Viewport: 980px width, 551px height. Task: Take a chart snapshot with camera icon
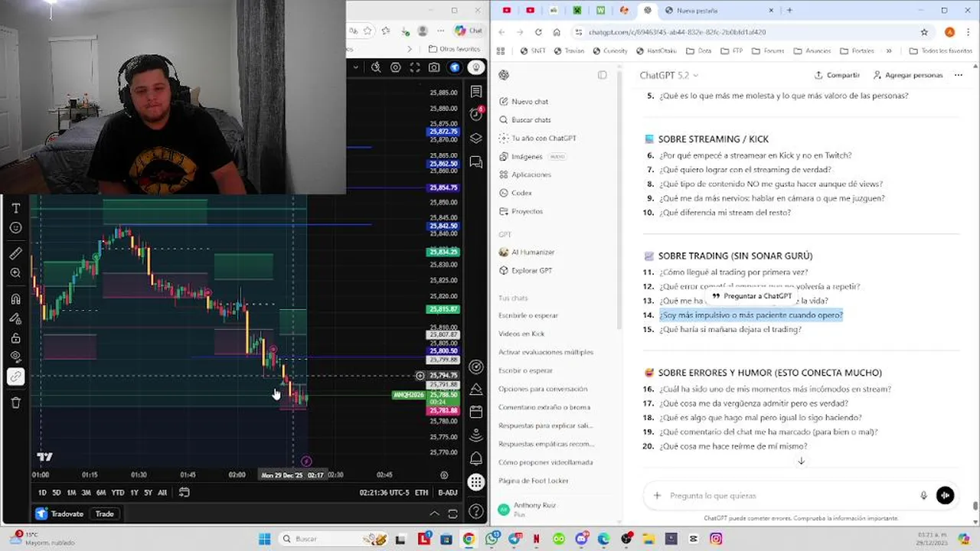pos(434,67)
